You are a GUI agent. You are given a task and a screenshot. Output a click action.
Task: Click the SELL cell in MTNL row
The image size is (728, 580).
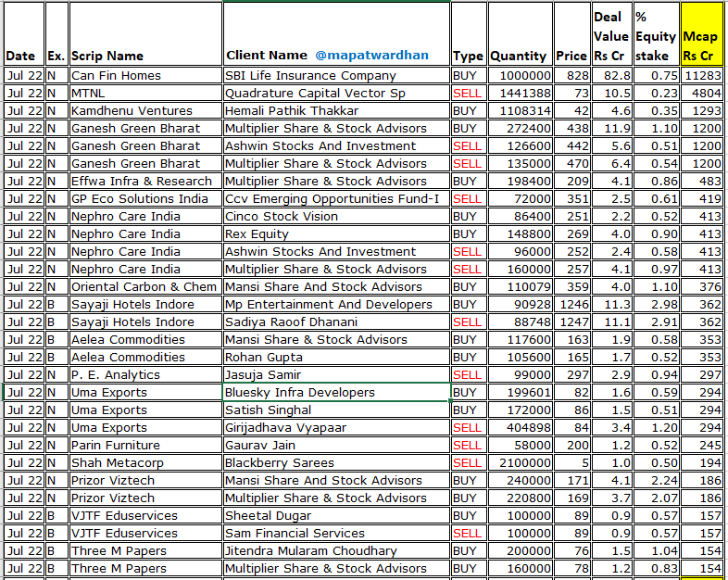coord(469,93)
